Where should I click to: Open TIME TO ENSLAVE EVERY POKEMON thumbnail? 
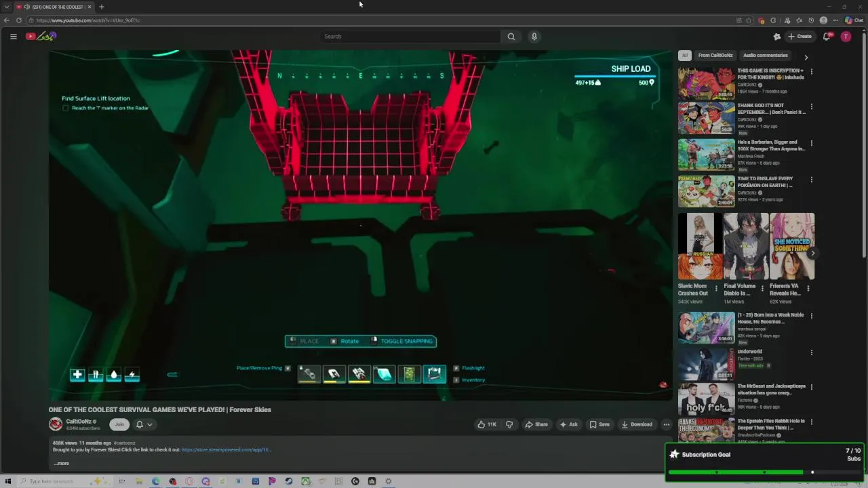pos(706,191)
